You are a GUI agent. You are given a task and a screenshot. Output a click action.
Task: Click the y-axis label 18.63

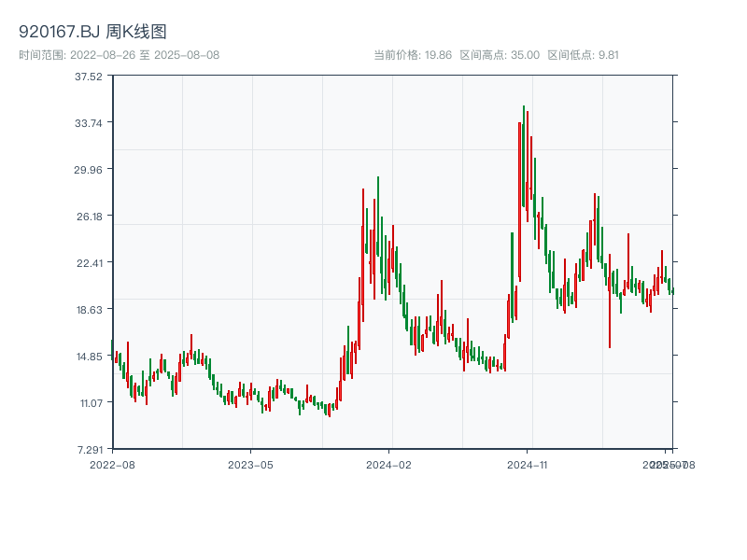coord(90,310)
